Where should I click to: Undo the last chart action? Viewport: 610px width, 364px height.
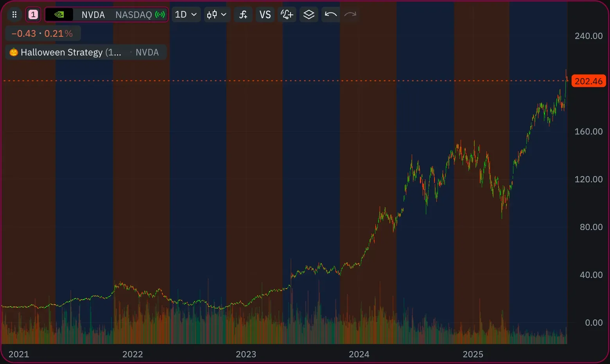[x=330, y=15]
